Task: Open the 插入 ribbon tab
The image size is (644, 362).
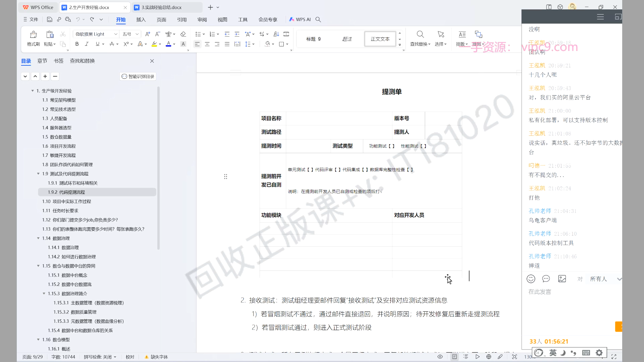Action: point(141,19)
